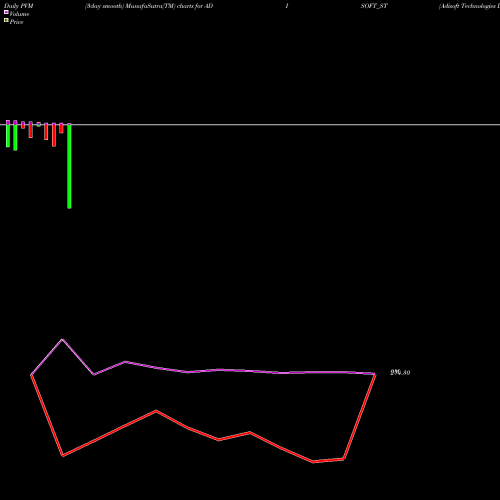Click the Volume legend color swatch

click(x=6, y=12)
